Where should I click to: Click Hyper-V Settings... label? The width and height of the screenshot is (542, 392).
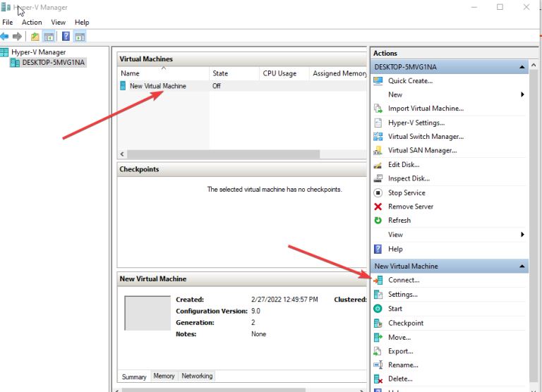pos(416,123)
